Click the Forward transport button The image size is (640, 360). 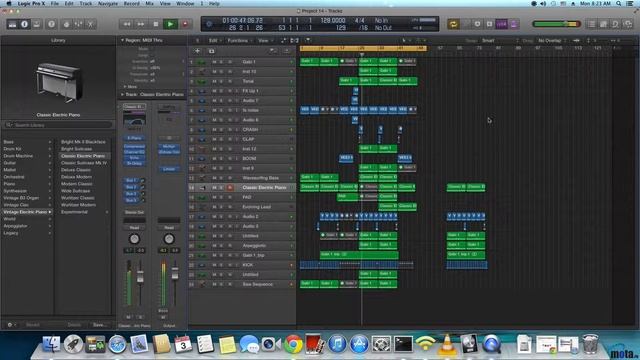coord(141,24)
